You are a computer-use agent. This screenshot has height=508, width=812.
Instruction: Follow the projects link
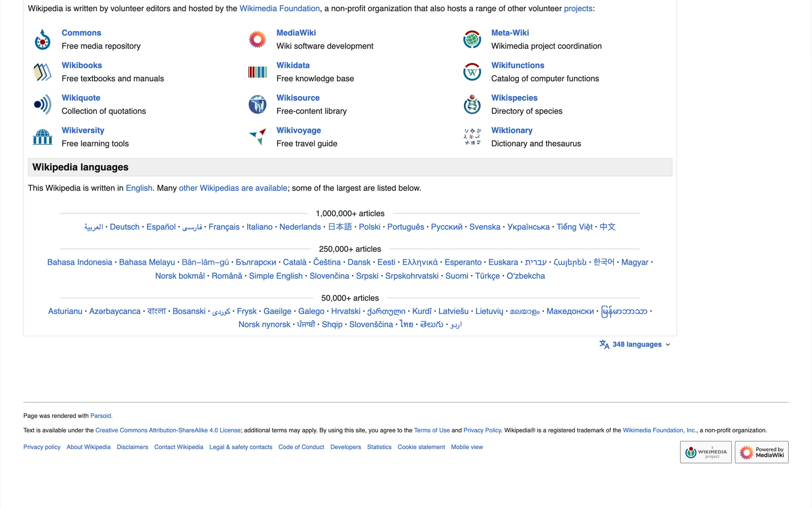(x=578, y=8)
